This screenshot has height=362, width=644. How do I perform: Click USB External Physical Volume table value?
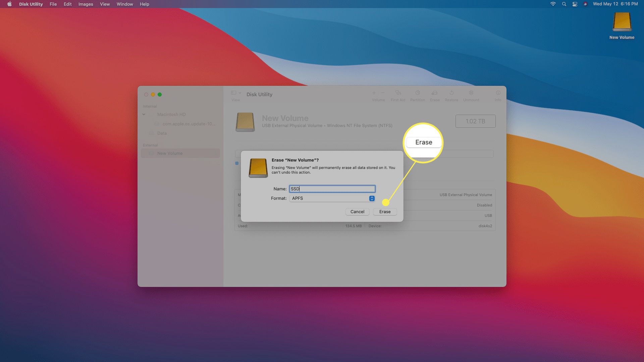click(x=466, y=195)
